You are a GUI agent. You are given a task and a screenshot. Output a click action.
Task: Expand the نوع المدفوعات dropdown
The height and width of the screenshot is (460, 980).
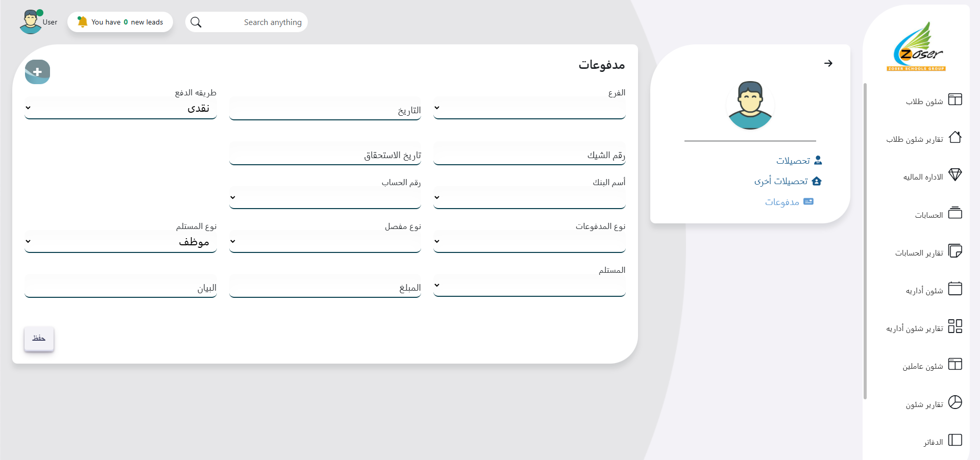click(x=529, y=242)
